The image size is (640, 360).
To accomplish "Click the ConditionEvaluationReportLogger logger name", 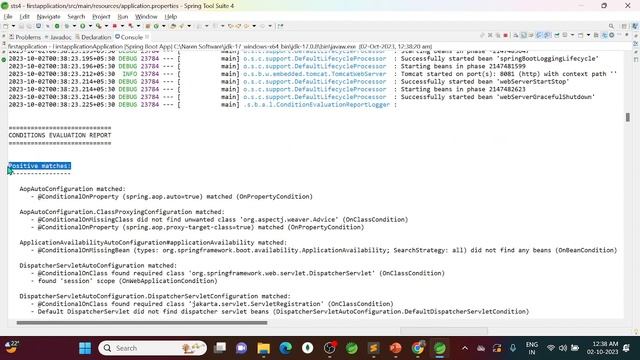I will tap(317, 104).
